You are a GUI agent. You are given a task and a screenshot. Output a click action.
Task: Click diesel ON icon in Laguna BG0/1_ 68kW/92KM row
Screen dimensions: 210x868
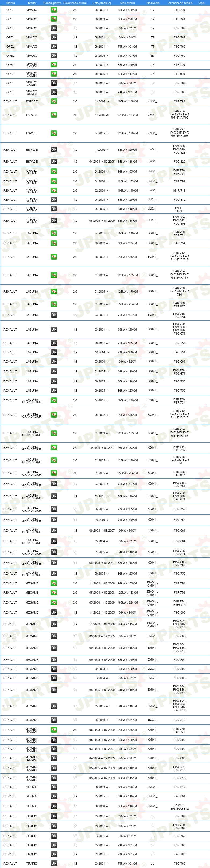coord(54,361)
